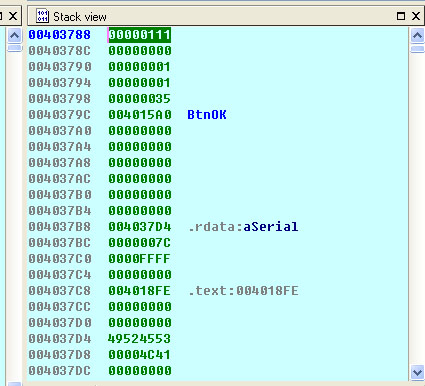Close the panel left of Stack view

pyautogui.click(x=13, y=16)
